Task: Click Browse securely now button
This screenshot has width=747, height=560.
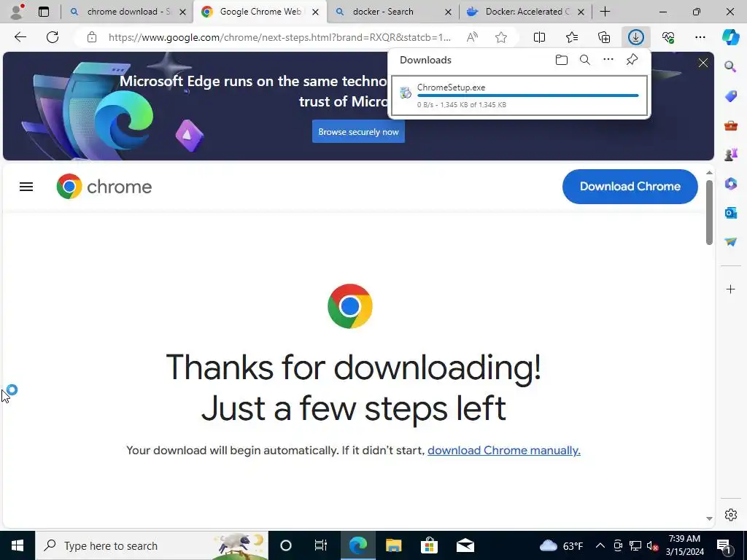Action: (x=358, y=131)
